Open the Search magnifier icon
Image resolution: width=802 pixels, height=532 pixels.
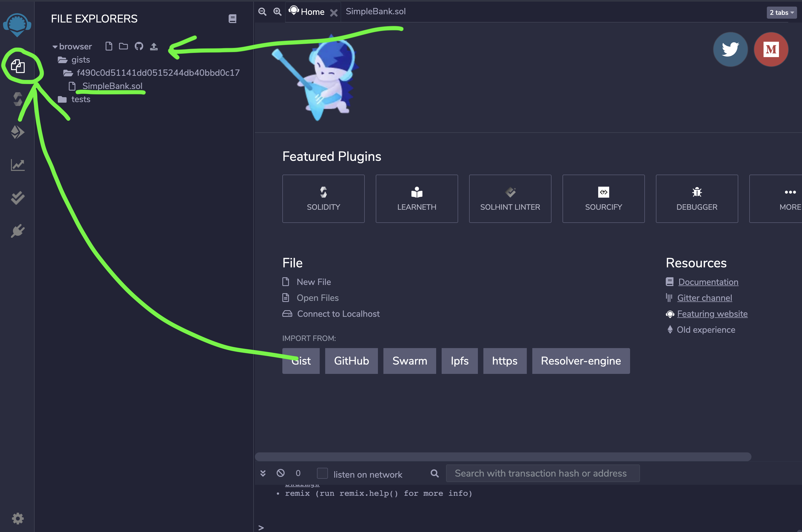pyautogui.click(x=434, y=473)
